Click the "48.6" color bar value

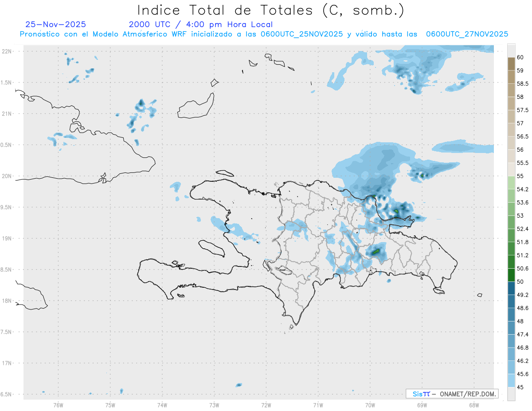click(523, 308)
